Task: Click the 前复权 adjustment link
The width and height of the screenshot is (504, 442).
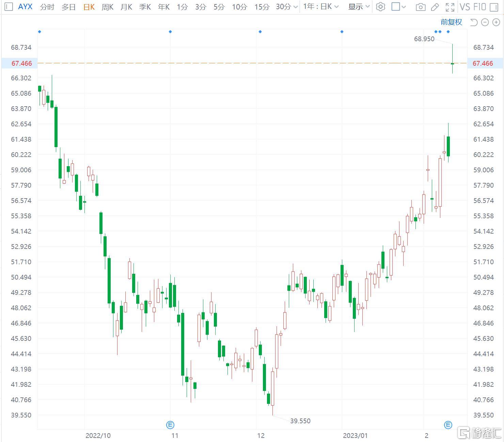Action: [x=451, y=22]
